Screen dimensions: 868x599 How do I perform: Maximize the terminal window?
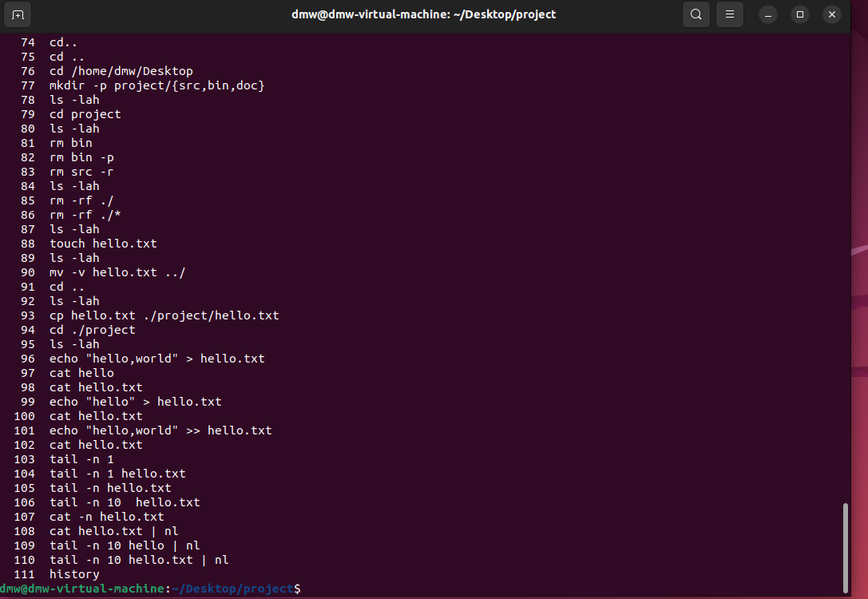(799, 14)
